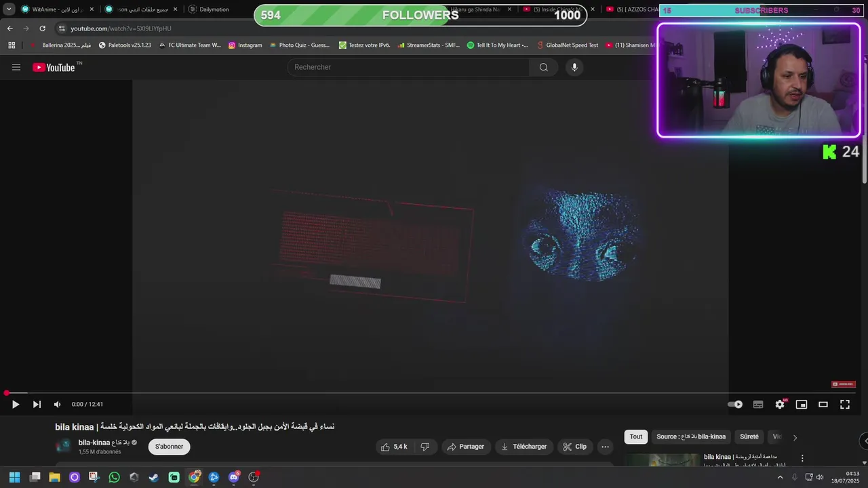Open the Instagram bookmark

[x=245, y=45]
